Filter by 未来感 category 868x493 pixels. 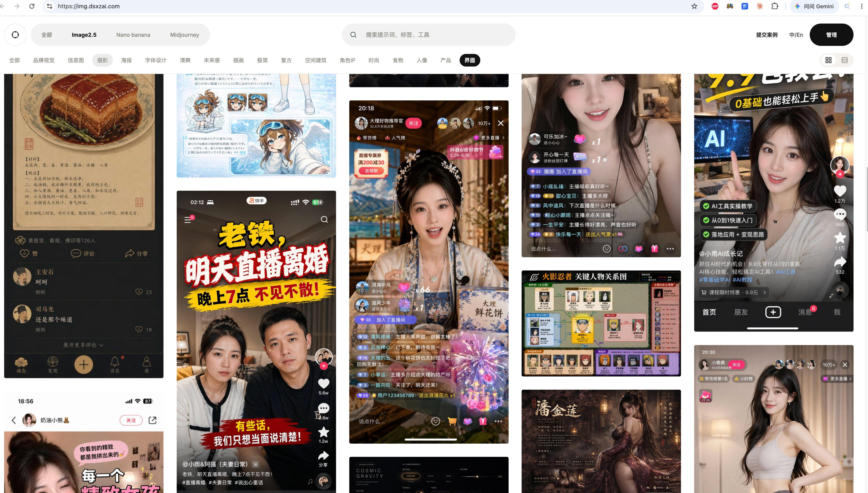[x=212, y=60]
